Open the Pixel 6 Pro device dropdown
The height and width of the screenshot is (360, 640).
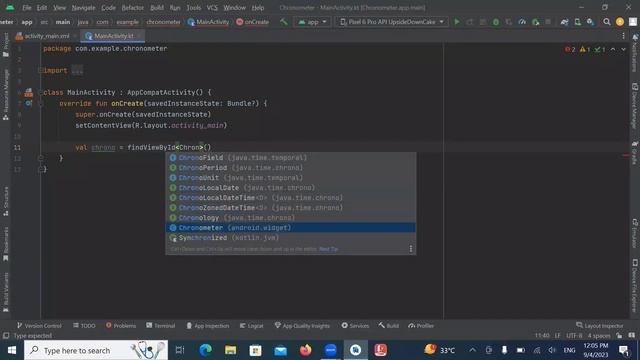click(x=391, y=22)
